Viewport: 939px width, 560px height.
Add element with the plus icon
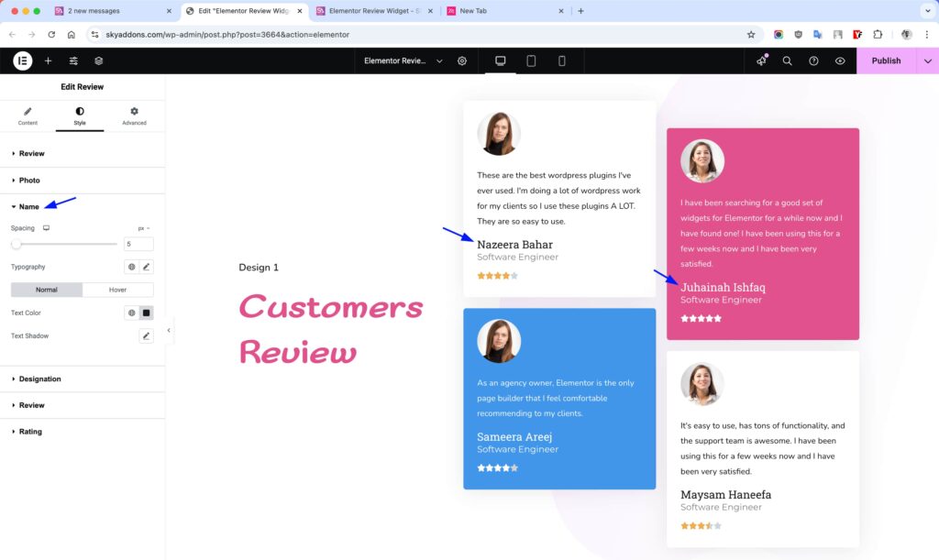pyautogui.click(x=48, y=60)
